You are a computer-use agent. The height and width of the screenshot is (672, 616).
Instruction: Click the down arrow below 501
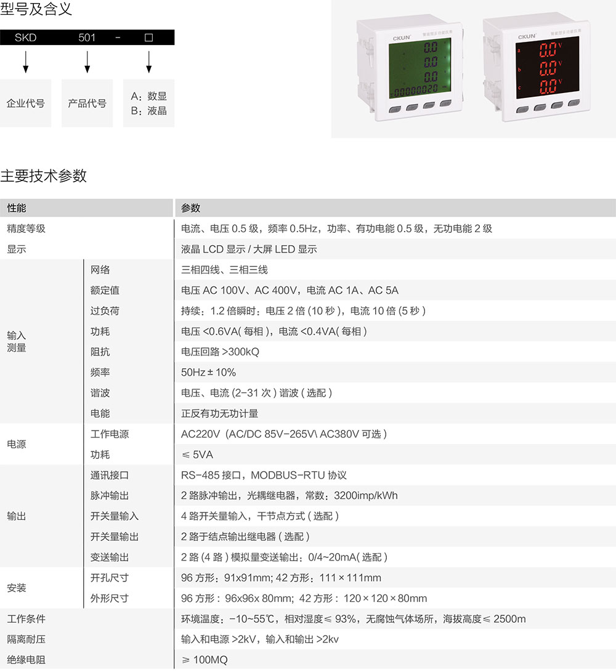[x=87, y=61]
